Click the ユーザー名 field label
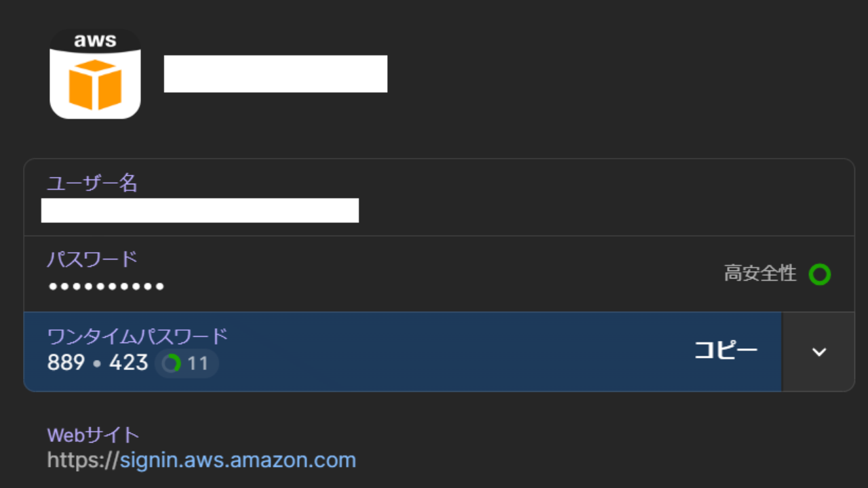This screenshot has width=868, height=488. tap(92, 183)
